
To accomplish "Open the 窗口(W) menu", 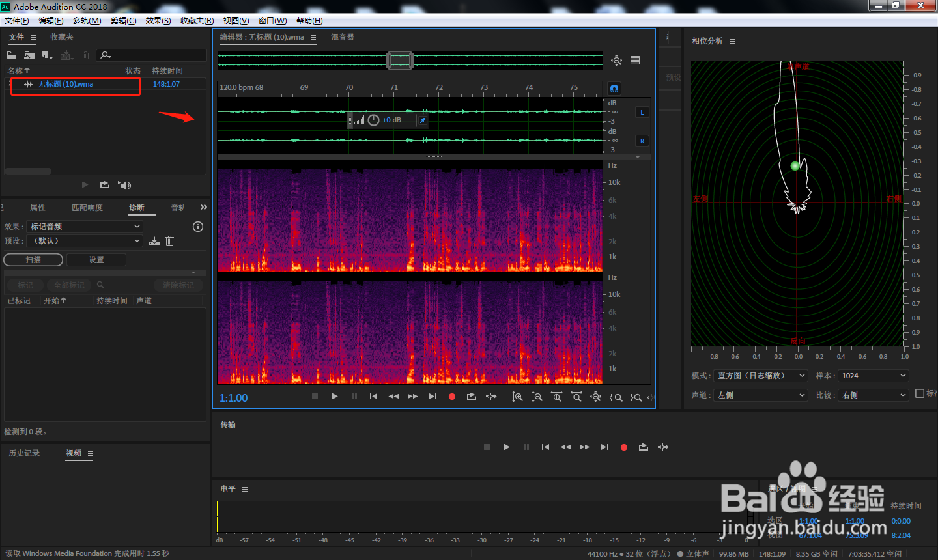I will tap(273, 21).
